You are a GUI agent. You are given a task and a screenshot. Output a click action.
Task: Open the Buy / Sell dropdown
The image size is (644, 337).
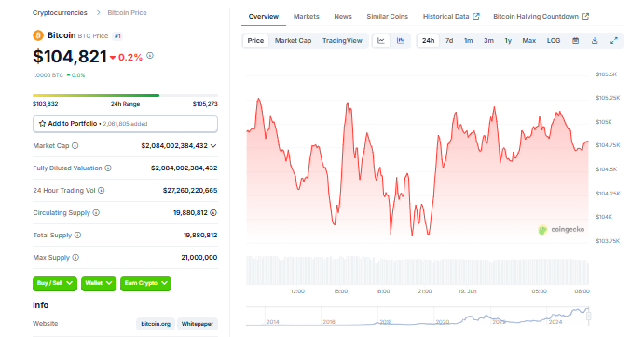coord(55,283)
